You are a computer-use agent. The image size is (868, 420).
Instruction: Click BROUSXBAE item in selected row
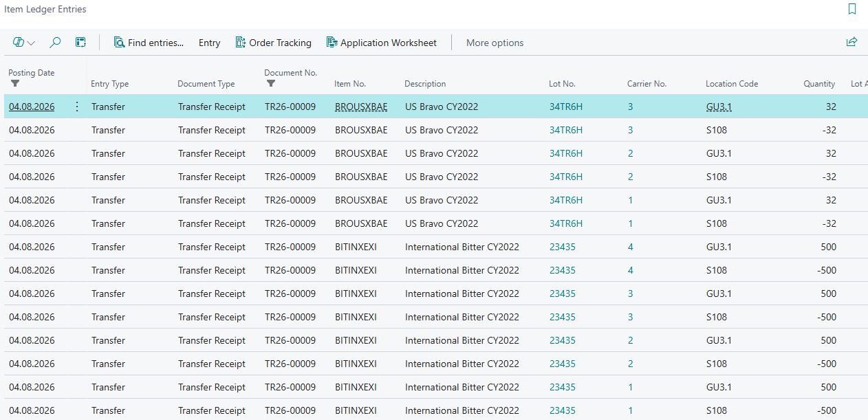pyautogui.click(x=361, y=107)
